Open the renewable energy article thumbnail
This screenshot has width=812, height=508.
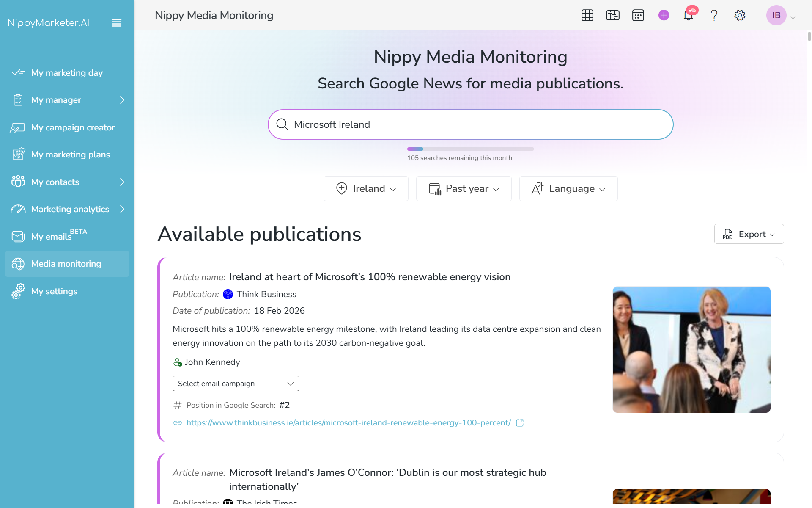click(691, 350)
